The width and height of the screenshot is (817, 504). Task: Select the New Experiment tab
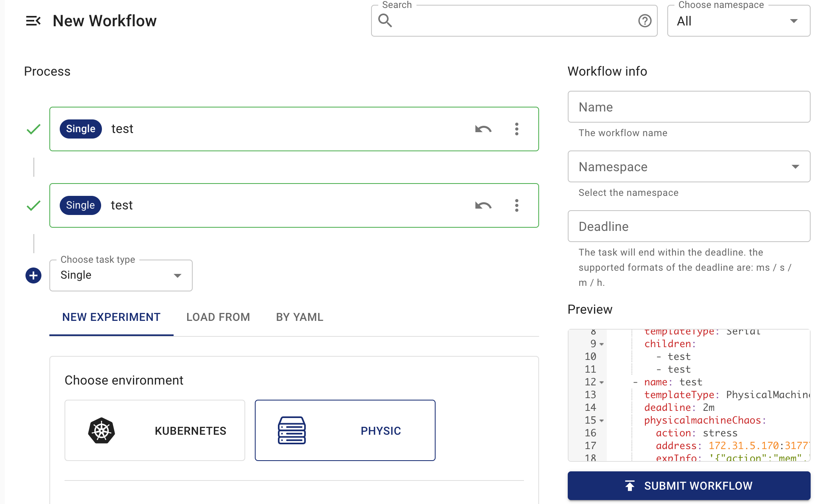[111, 317]
